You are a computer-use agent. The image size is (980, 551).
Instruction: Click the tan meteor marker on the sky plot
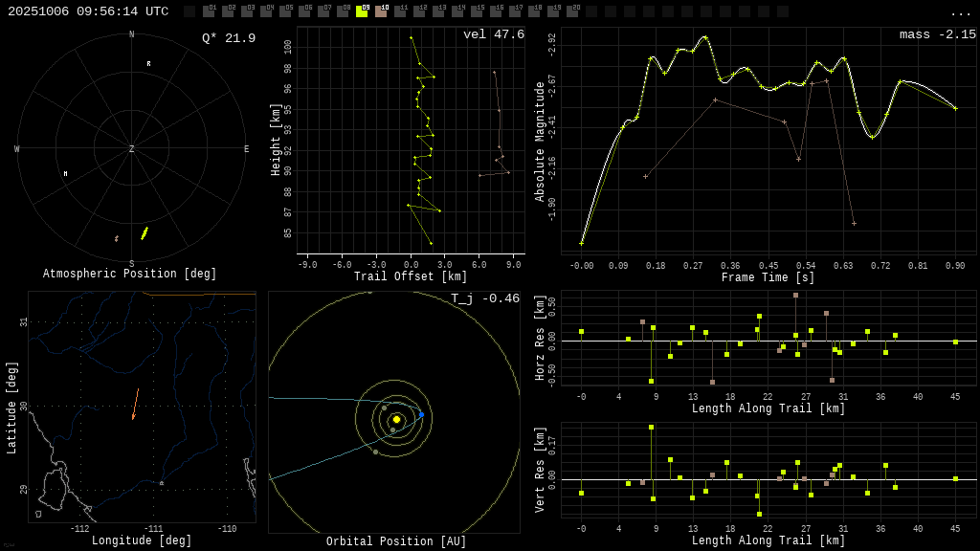(x=117, y=238)
